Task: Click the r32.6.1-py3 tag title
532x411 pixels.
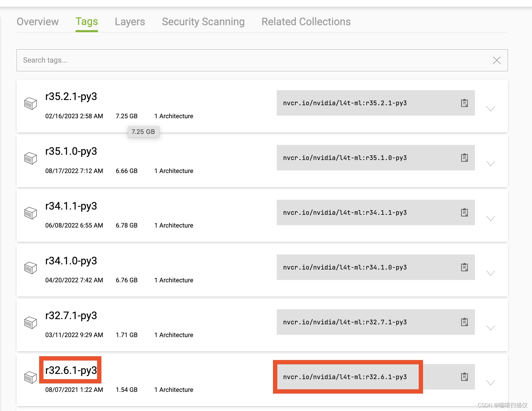Action: 71,370
